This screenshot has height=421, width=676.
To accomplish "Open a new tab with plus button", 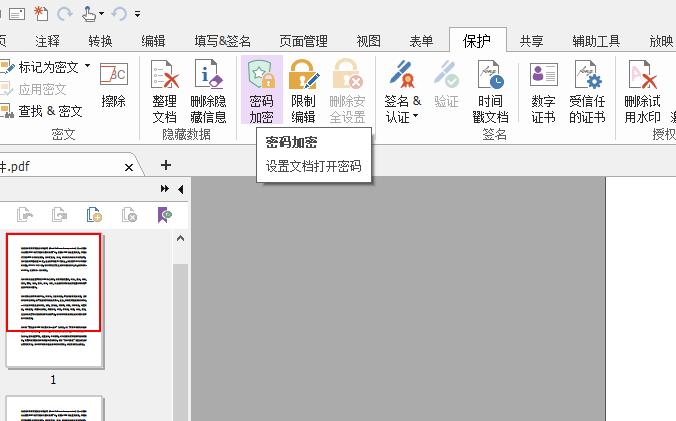I will point(166,165).
